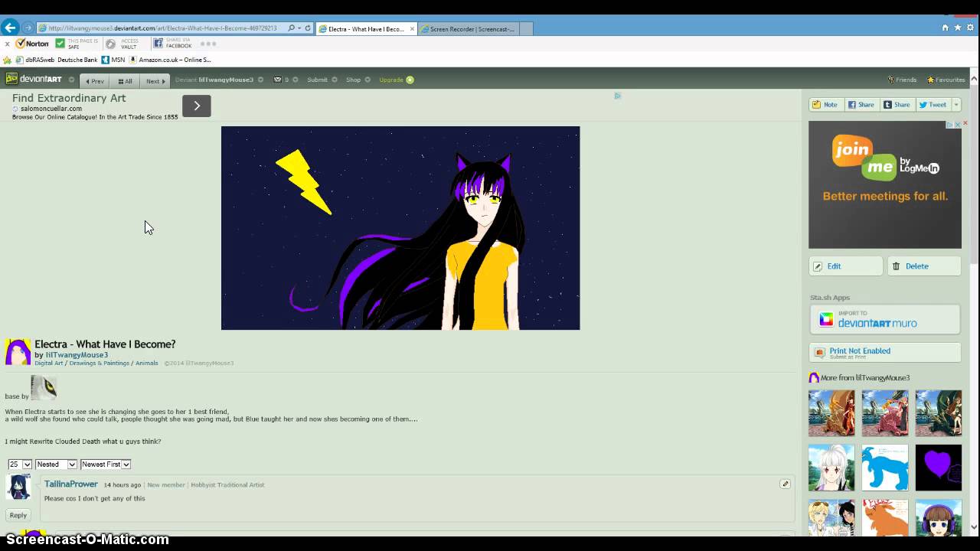
Task: Open the purple heart thumbnail
Action: (938, 468)
